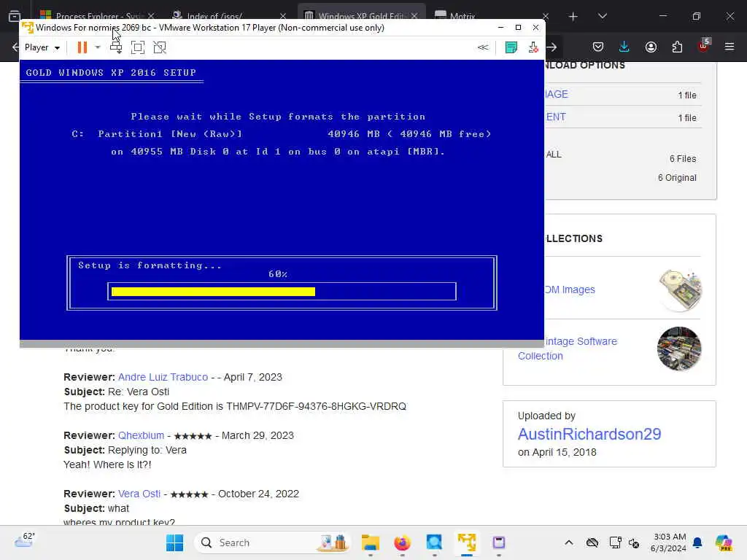Screen dimensions: 747x560
Task: Open the taskbar clock and date
Action: (x=668, y=542)
